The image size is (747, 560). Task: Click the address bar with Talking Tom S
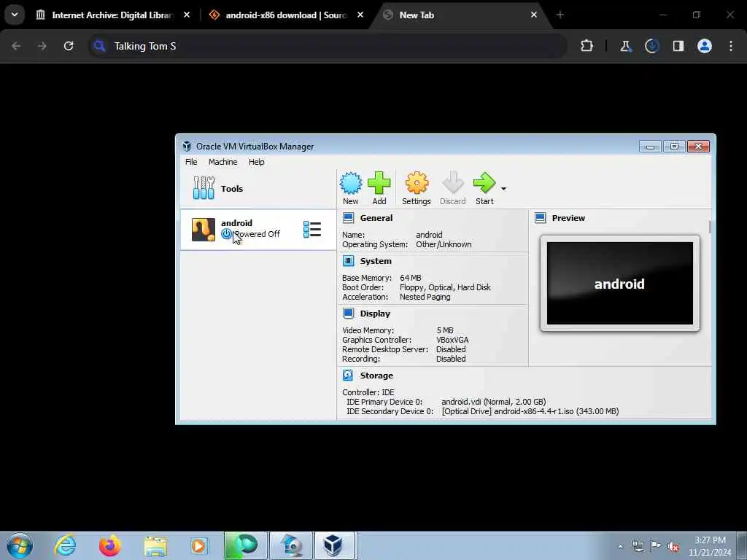click(328, 46)
